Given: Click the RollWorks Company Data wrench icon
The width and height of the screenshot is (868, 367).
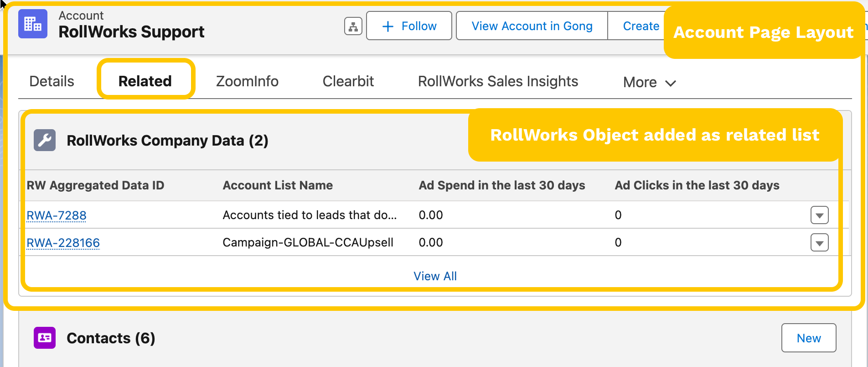Looking at the screenshot, I should [x=45, y=140].
